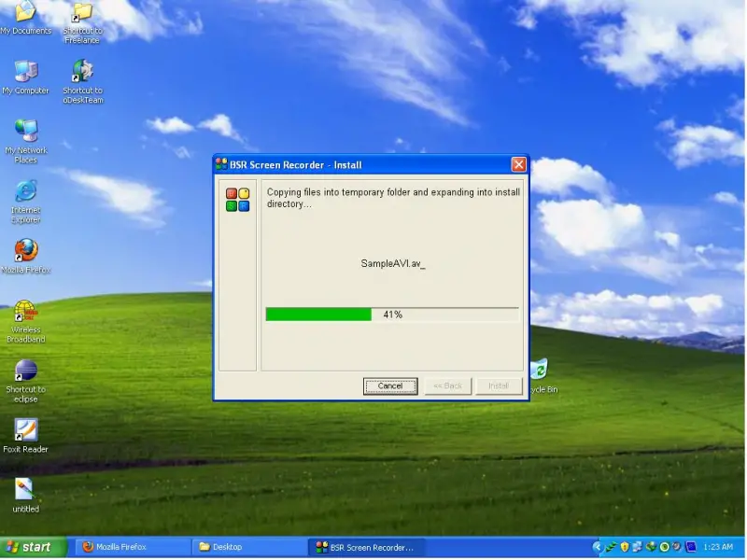Select the Shortcut to oDeskTeam icon

tap(82, 82)
